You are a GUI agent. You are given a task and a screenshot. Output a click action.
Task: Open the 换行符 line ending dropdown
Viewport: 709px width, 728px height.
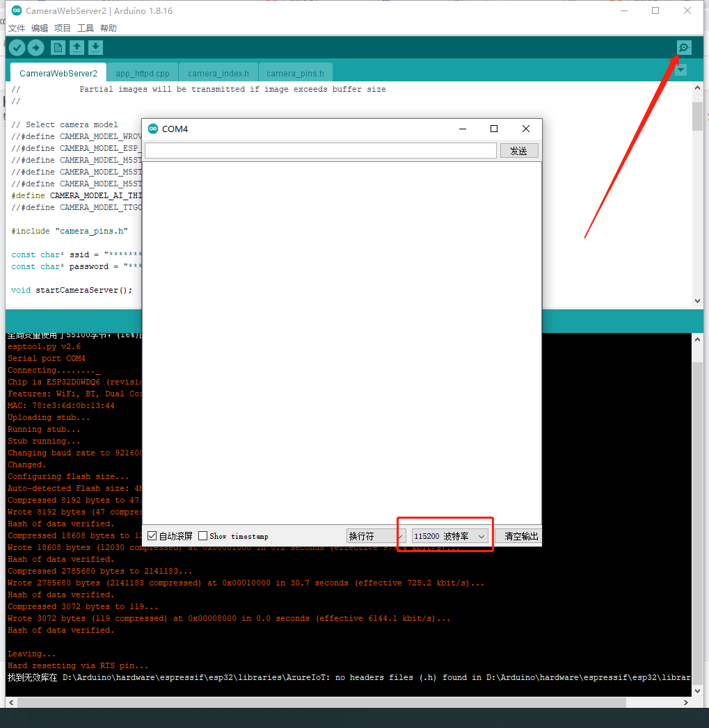pos(375,535)
